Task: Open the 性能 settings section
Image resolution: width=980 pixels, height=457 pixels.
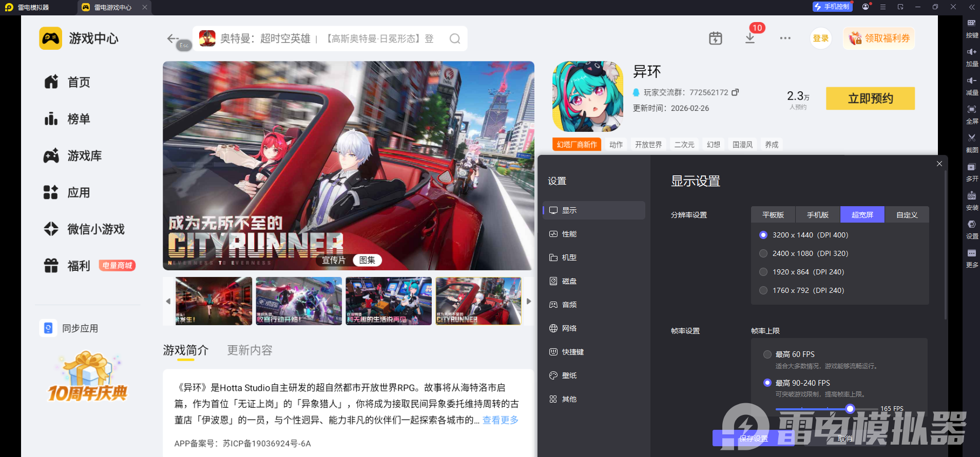Action: 569,234
